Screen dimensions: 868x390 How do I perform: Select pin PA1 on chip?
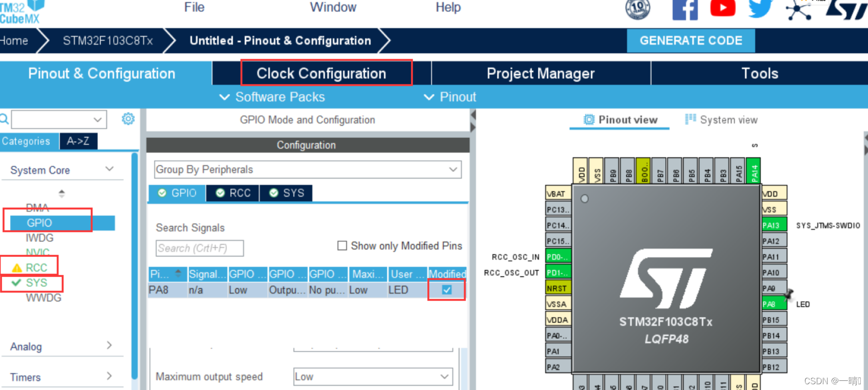(x=559, y=351)
